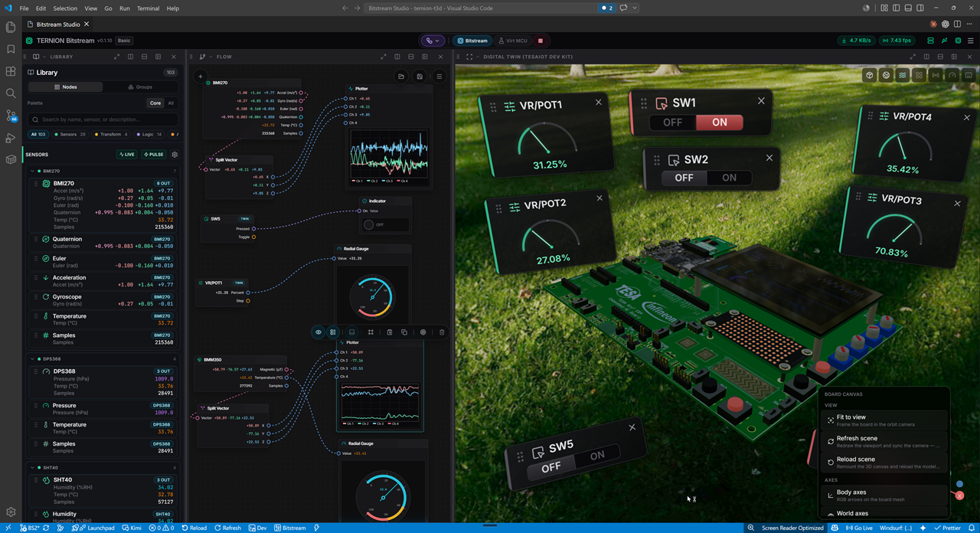Toggle the PULSE sensor mode
Screen dimensions: 980x533
152,155
